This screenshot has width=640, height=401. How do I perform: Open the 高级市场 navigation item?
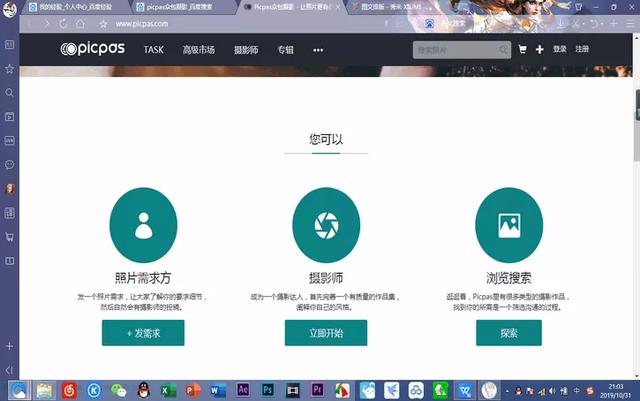[x=198, y=49]
